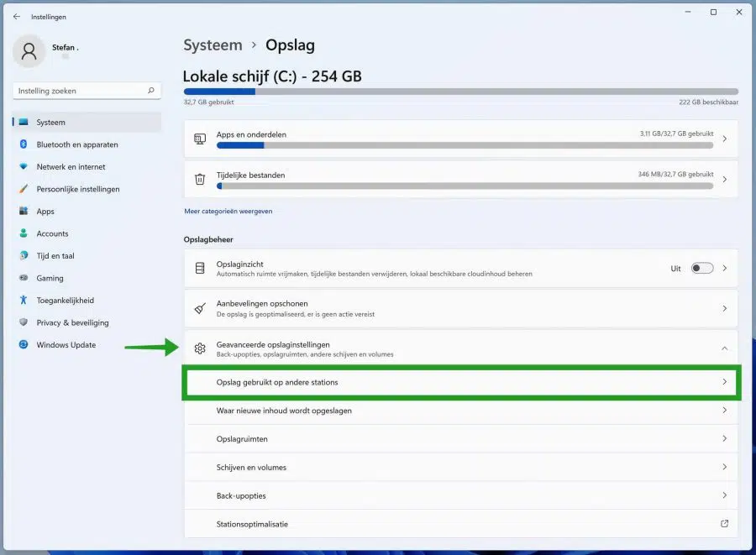
Task: Click the Apps icon in sidebar
Action: tap(24, 211)
